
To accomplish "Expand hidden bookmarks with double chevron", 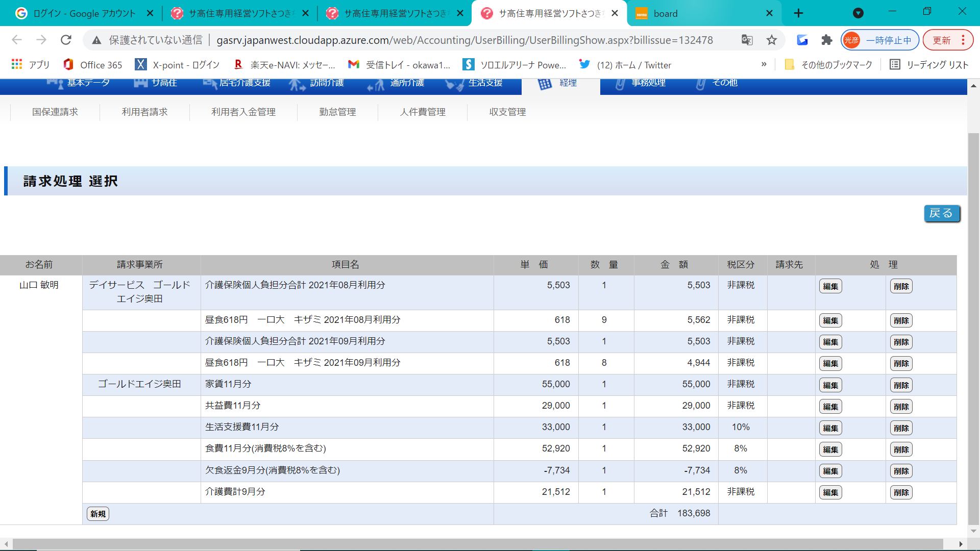I will click(x=764, y=64).
